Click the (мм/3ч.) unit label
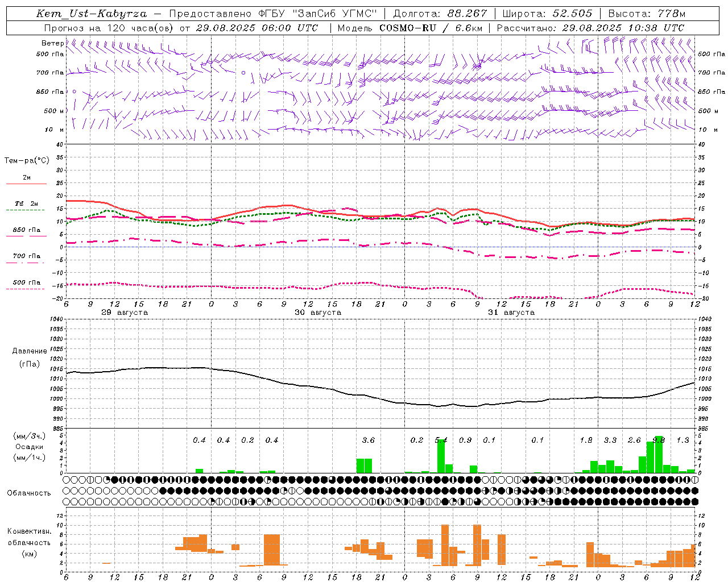728x582 pixels. pyautogui.click(x=30, y=436)
